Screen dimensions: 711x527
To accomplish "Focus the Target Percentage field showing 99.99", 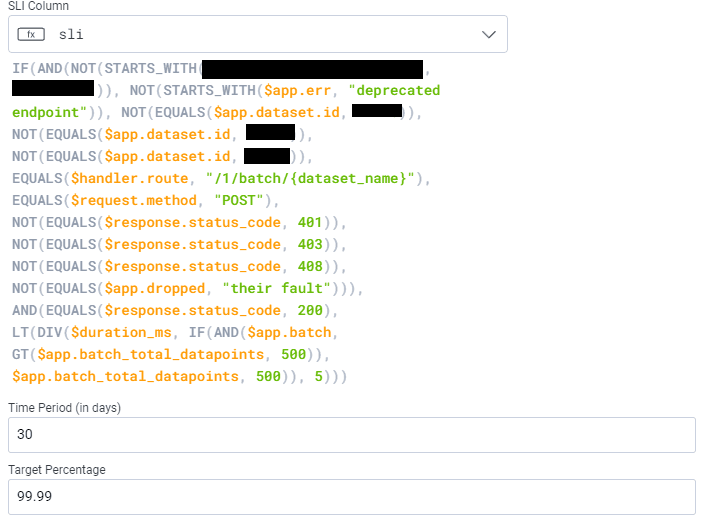I will point(351,496).
